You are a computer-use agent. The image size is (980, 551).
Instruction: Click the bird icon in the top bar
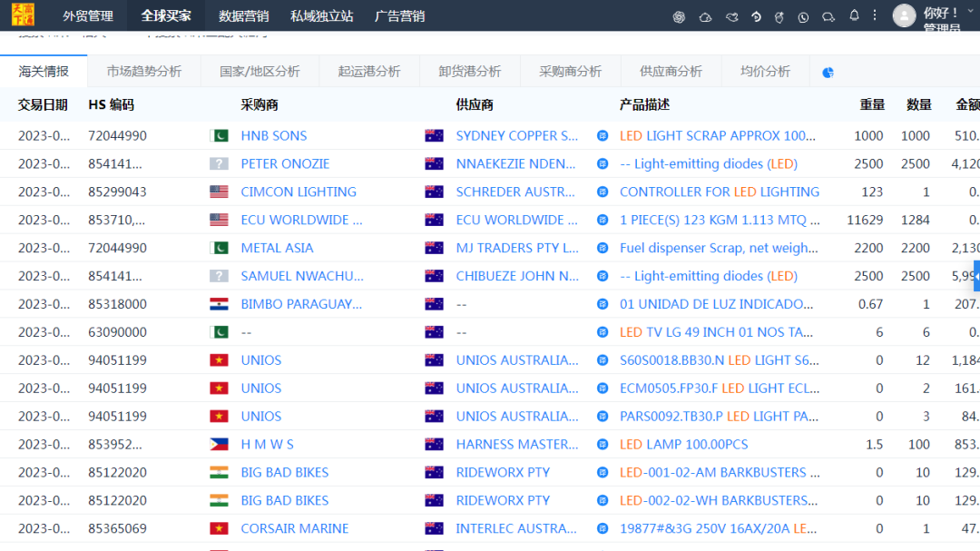[731, 17]
